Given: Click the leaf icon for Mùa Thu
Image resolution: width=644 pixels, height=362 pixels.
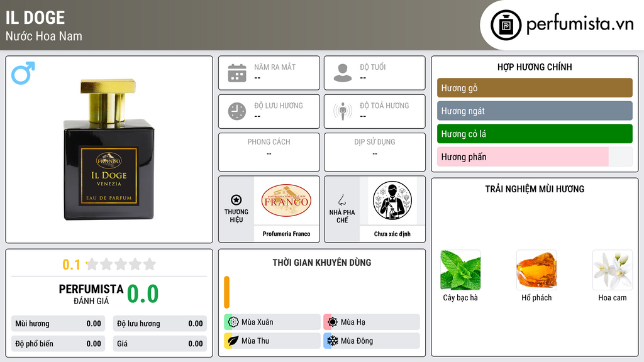Looking at the screenshot, I should click(233, 341).
